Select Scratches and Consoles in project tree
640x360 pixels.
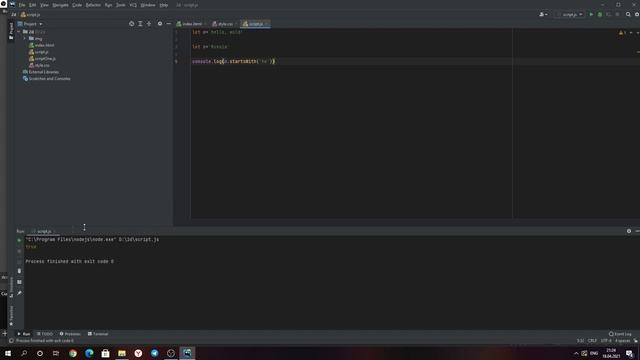coord(49,78)
